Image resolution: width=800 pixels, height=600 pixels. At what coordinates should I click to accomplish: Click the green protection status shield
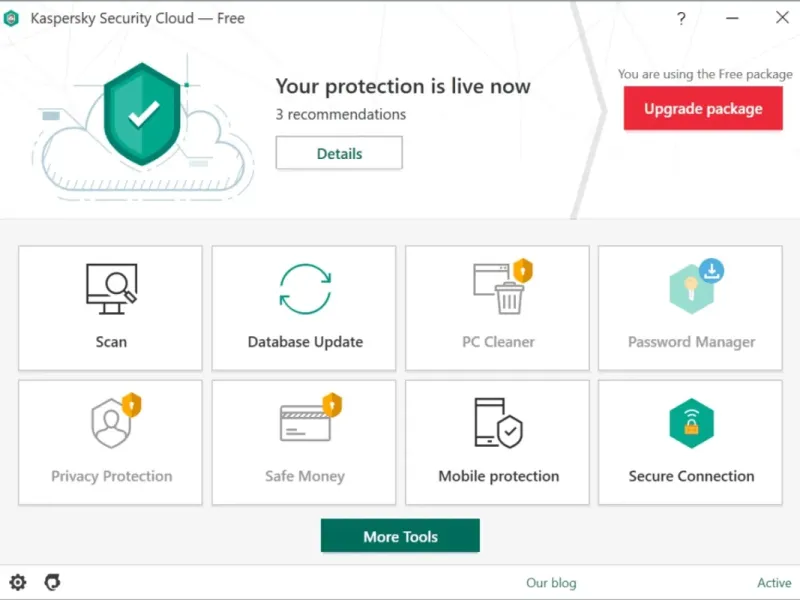142,114
